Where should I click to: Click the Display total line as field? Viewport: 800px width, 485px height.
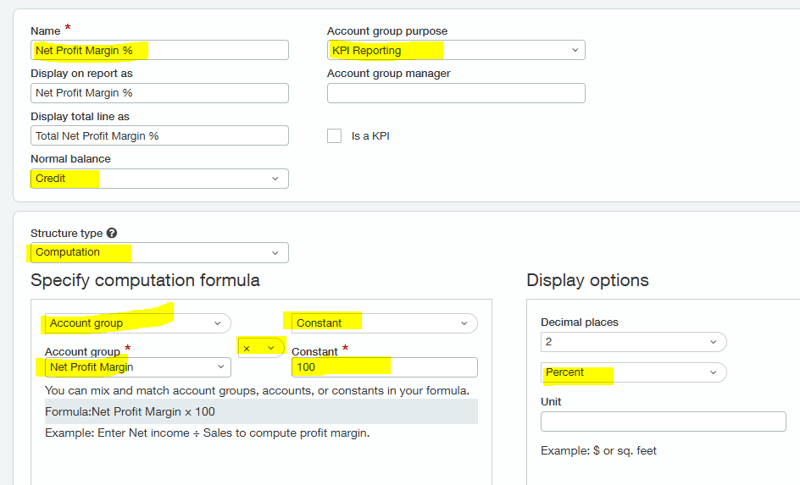pos(160,136)
